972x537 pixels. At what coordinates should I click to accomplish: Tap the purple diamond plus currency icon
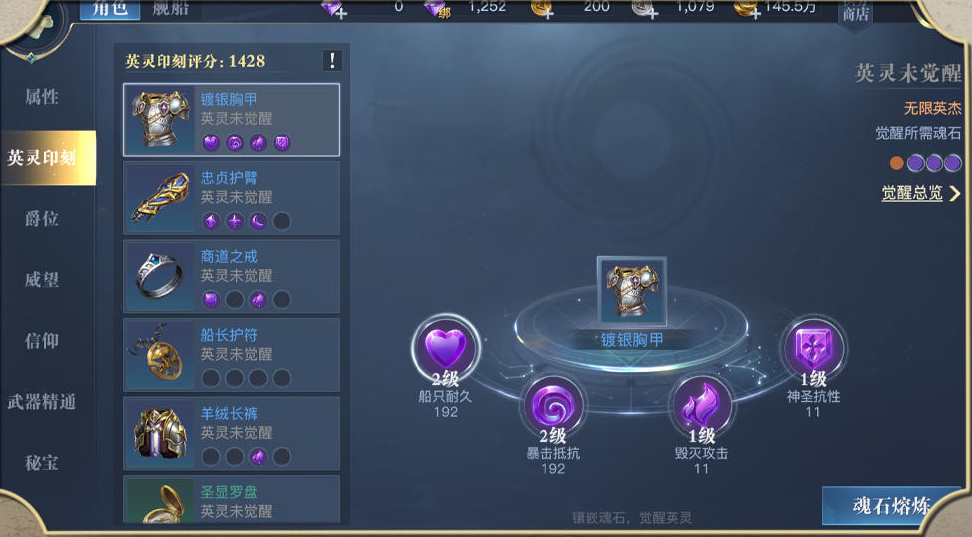coord(334,9)
